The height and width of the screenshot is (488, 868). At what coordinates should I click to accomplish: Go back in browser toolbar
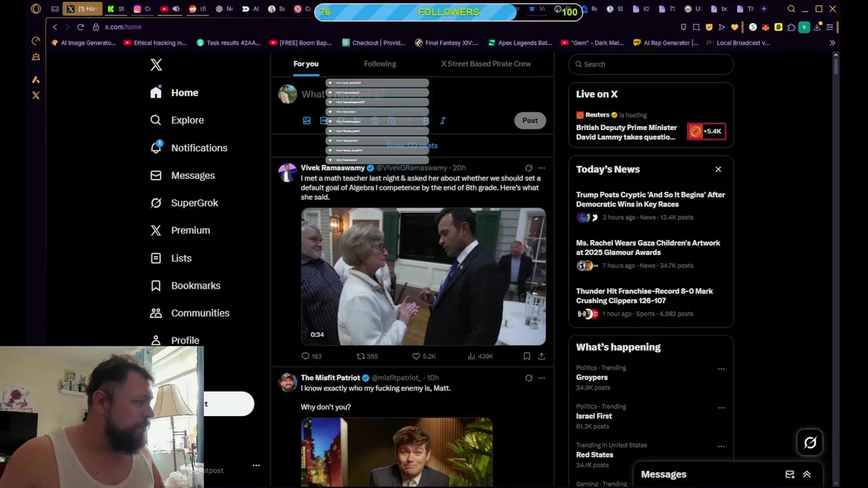(x=55, y=27)
